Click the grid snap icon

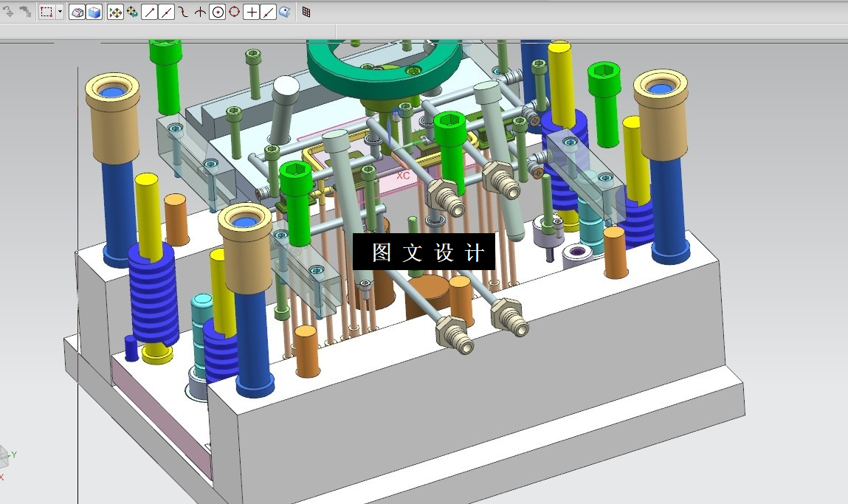click(306, 12)
